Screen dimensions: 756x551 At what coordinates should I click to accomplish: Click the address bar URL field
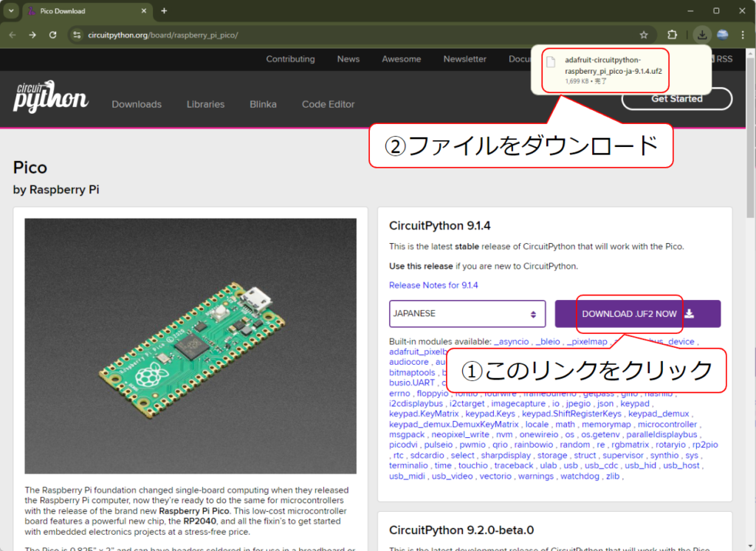point(362,35)
